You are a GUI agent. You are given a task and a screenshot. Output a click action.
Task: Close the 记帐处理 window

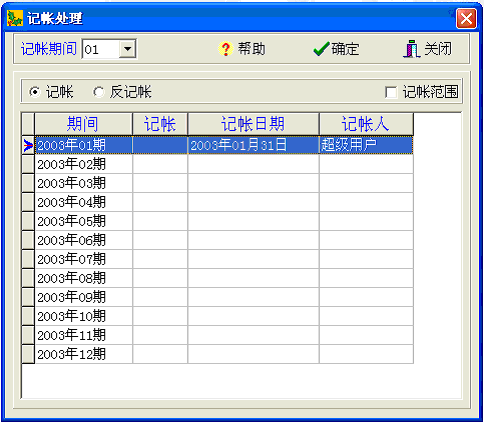pos(466,18)
